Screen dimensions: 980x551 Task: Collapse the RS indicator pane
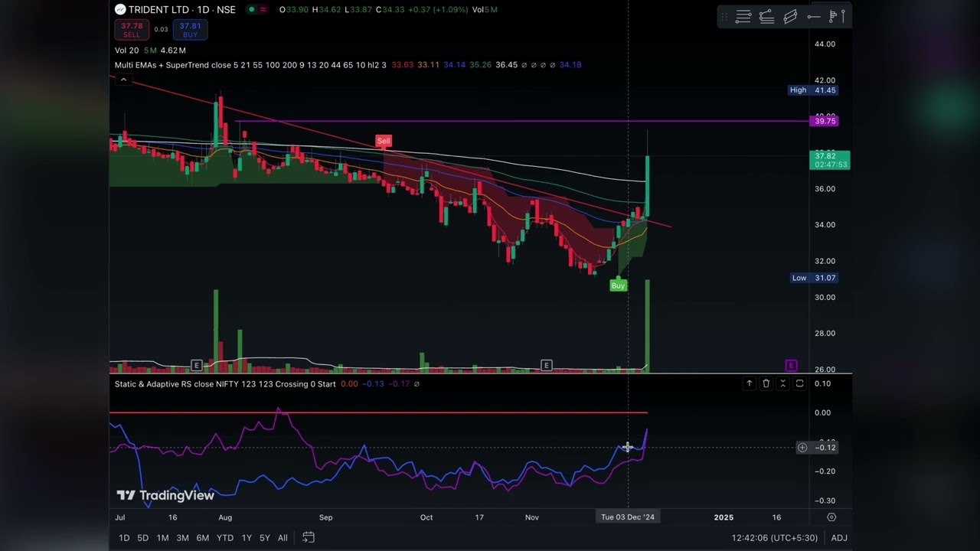[x=782, y=383]
